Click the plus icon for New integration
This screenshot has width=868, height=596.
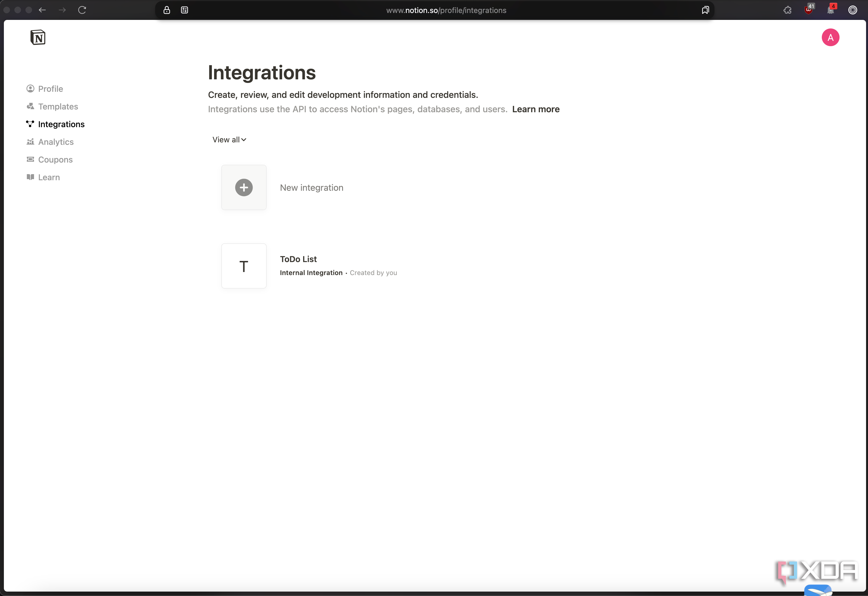[x=244, y=187]
